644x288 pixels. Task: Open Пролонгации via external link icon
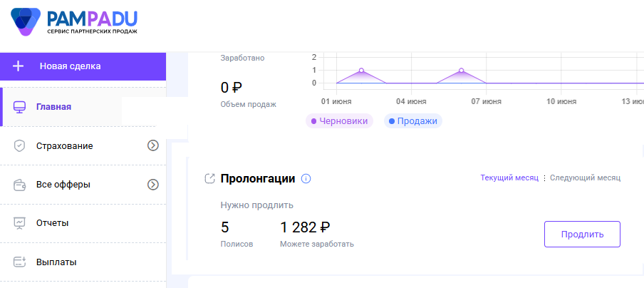click(x=209, y=178)
